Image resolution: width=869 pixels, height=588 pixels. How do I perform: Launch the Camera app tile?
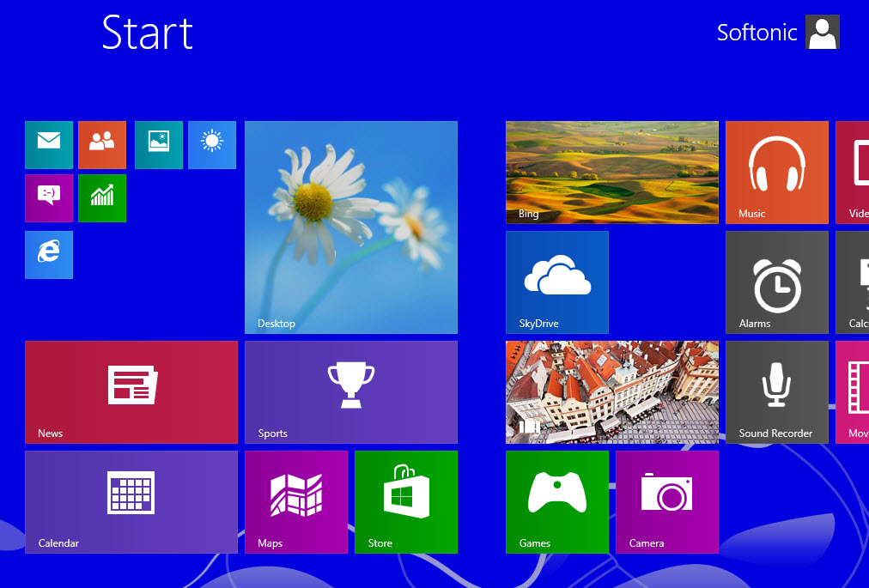pos(667,502)
